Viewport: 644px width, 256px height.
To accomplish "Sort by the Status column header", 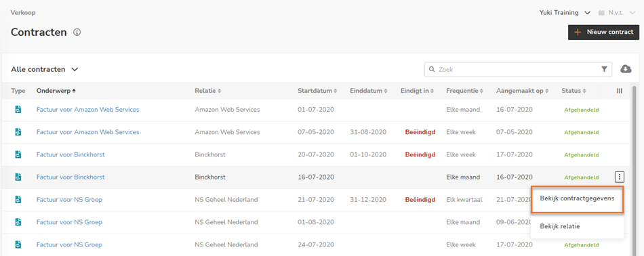I will [573, 91].
